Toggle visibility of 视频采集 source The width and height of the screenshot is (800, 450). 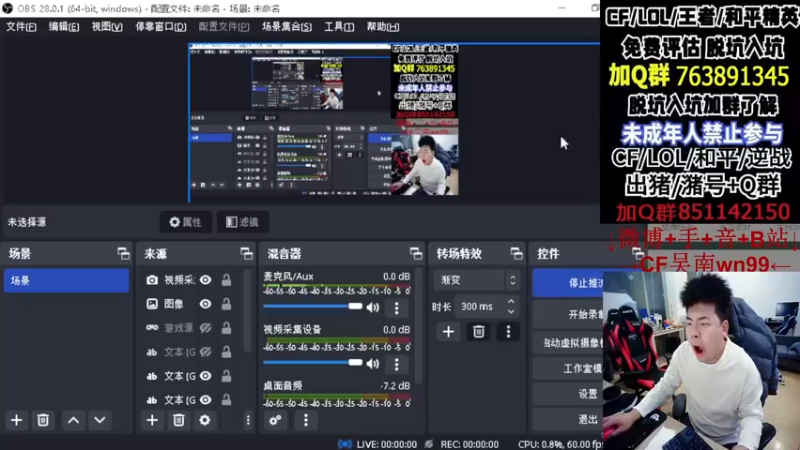pyautogui.click(x=206, y=280)
